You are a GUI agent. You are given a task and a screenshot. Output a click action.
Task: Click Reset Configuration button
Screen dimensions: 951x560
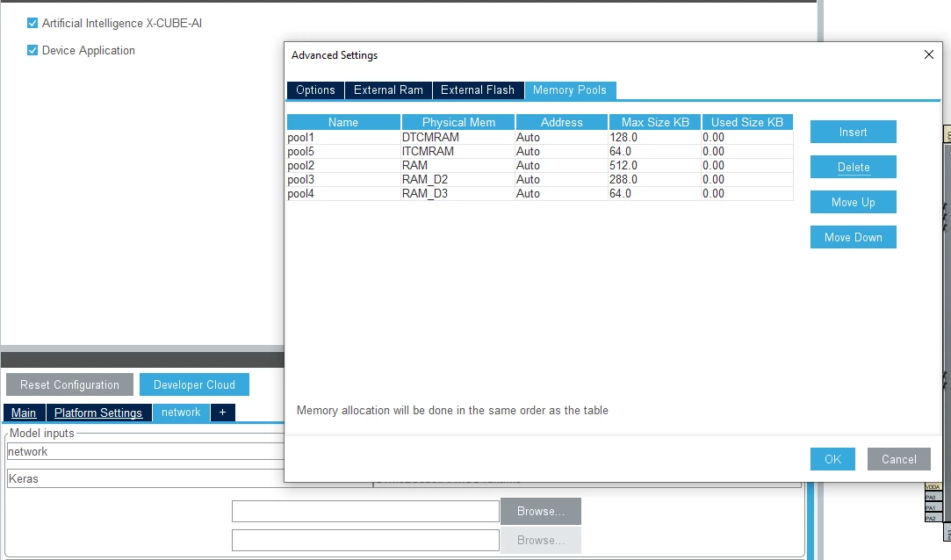[69, 384]
